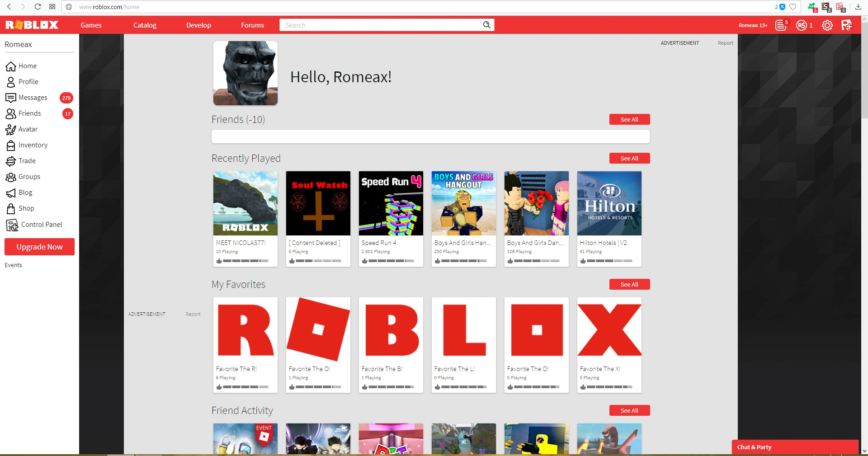
Task: Open the Favorite The B! game thumbnail
Action: click(x=391, y=329)
